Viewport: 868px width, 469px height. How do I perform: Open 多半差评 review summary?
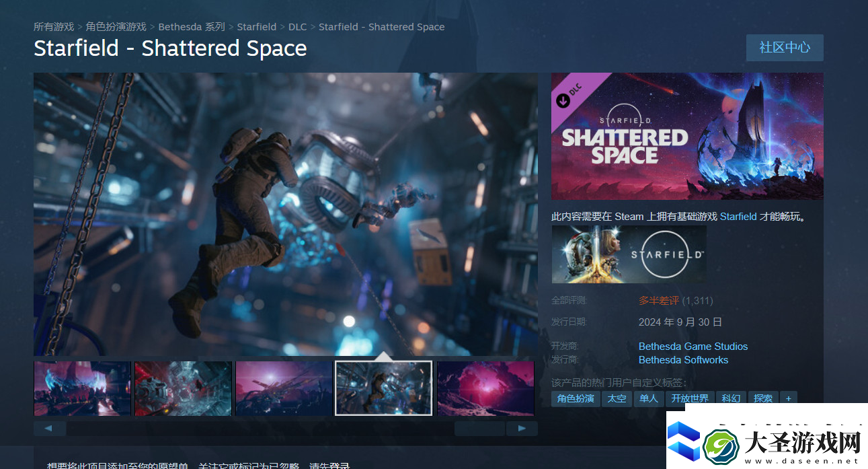pos(659,301)
